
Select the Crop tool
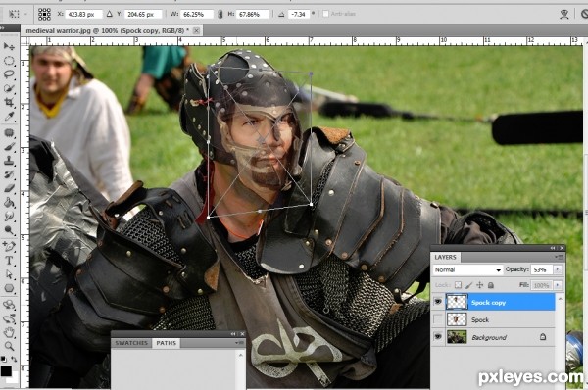(9, 102)
